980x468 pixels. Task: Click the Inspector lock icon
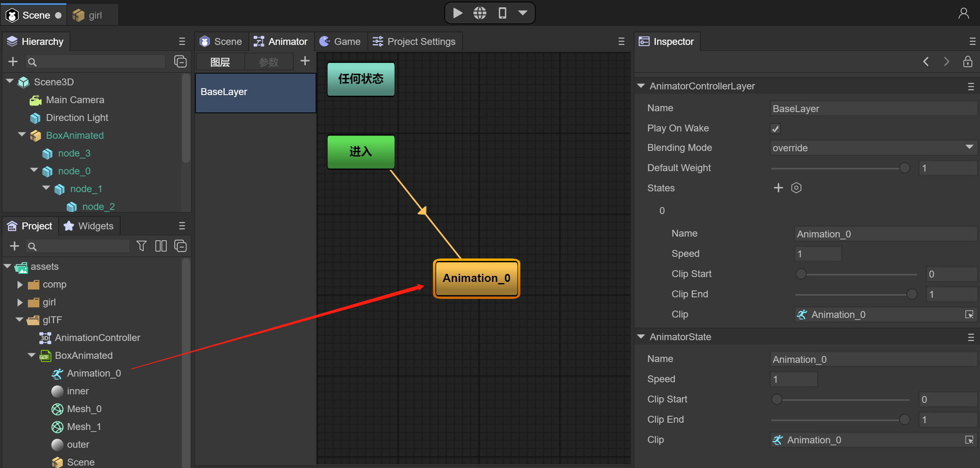[967, 61]
